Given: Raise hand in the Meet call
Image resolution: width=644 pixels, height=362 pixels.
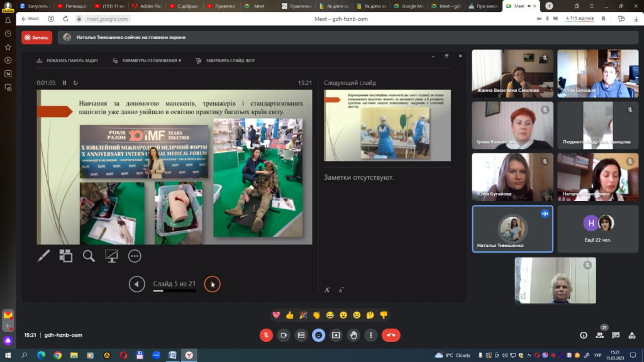Looking at the screenshot, I should click(x=354, y=336).
